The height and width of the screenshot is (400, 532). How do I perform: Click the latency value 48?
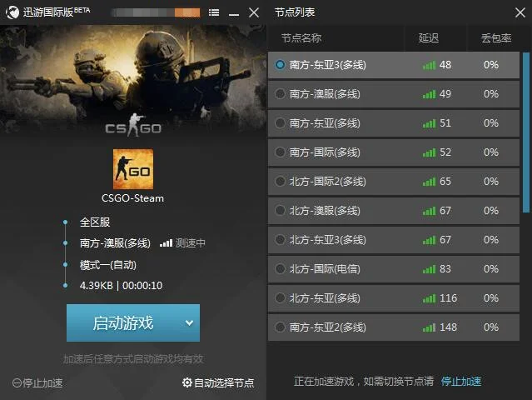point(445,64)
